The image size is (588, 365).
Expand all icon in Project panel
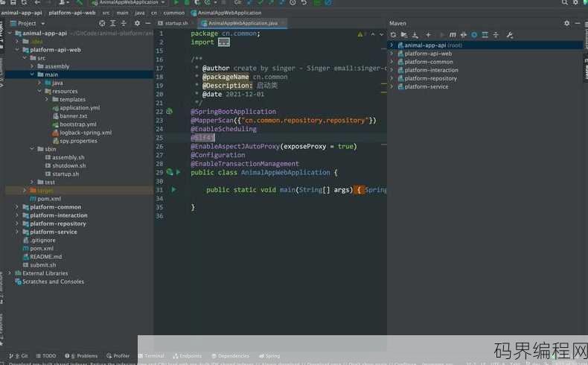click(113, 23)
